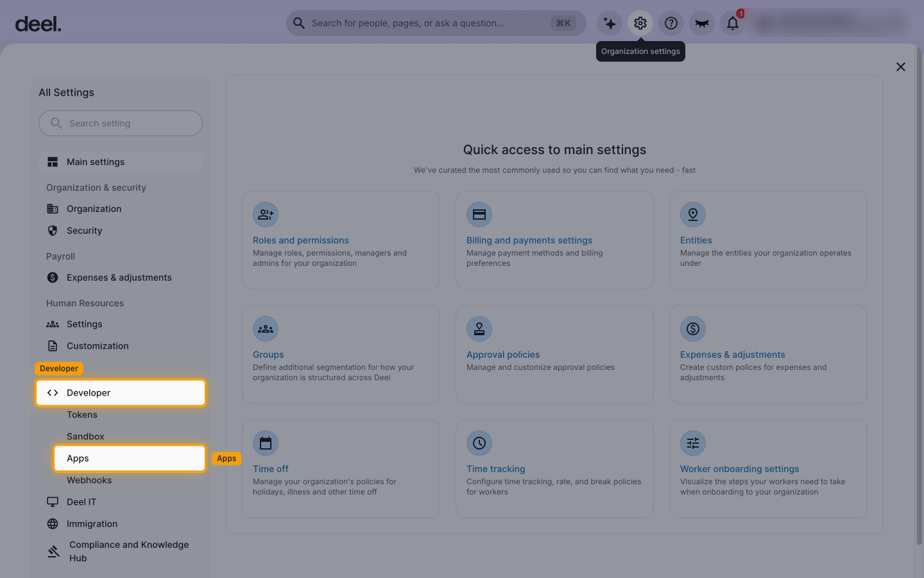Click the Roles and permissions link
Screen dimensions: 924x578
(x=301, y=240)
